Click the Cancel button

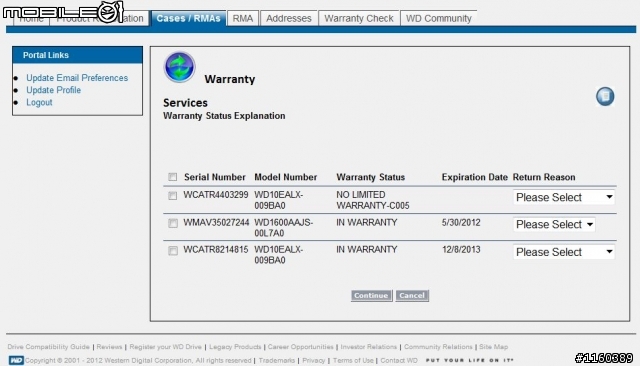pyautogui.click(x=412, y=295)
